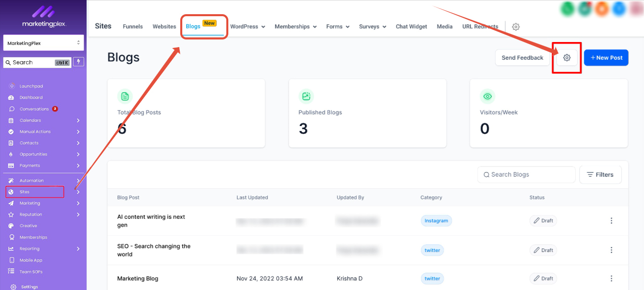This screenshot has width=644, height=290.
Task: Click the Sites globe icon
Action: tap(11, 192)
